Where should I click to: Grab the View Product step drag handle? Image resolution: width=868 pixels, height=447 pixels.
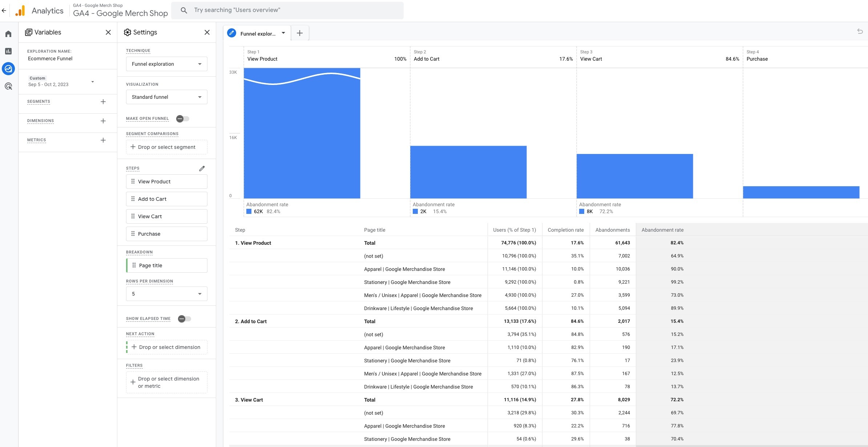(133, 181)
